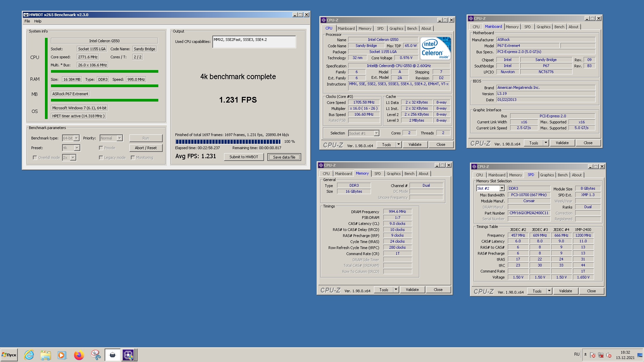
Task: Expand Tools arrow in CPU-Z Memory window
Action: click(396, 290)
